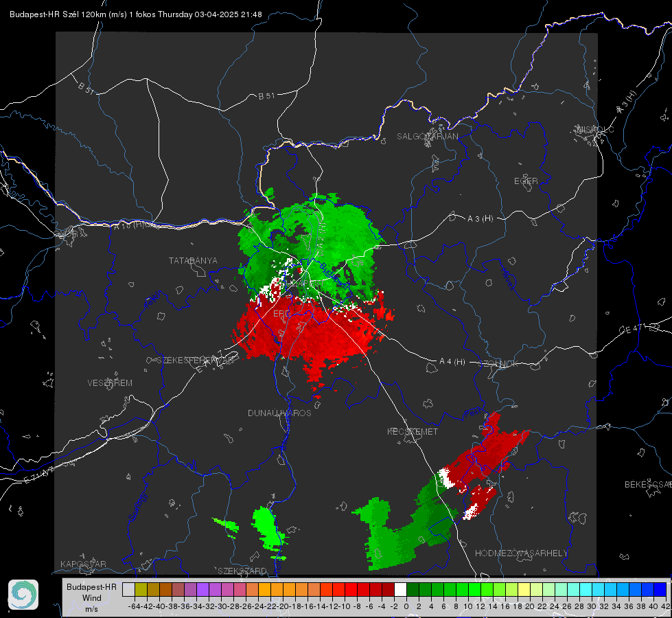Select the deep blue swatch above 40-42
The image size is (672, 618).
click(x=660, y=590)
